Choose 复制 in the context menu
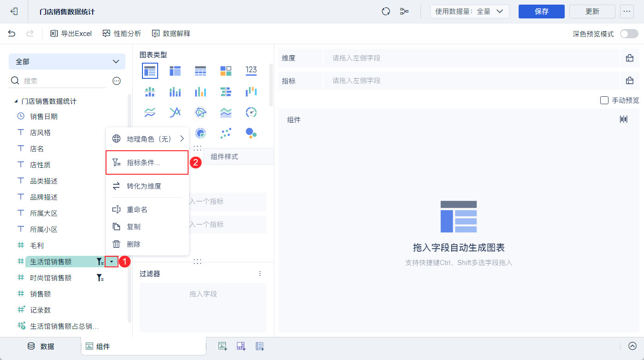The width and height of the screenshot is (644, 360). 148,227
